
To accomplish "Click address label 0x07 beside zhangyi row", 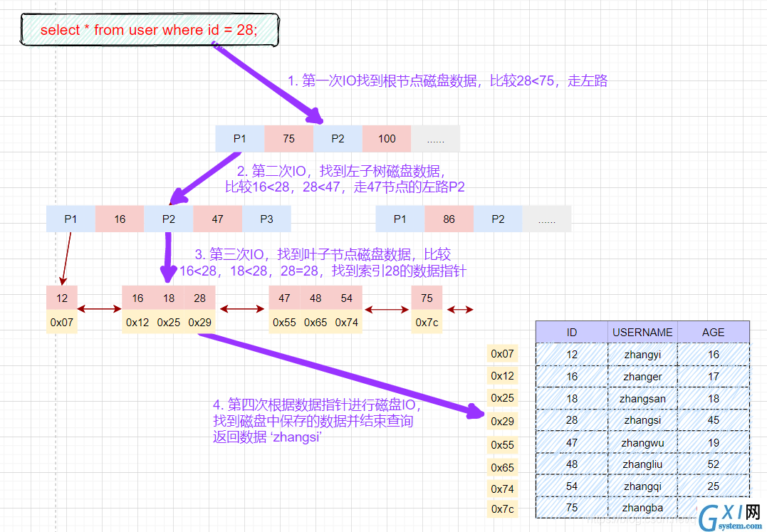I will tap(502, 353).
